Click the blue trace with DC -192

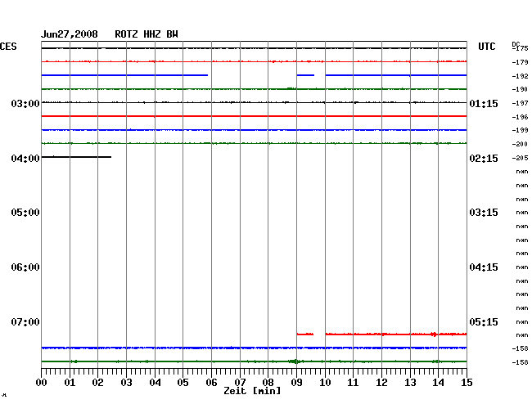254,75
